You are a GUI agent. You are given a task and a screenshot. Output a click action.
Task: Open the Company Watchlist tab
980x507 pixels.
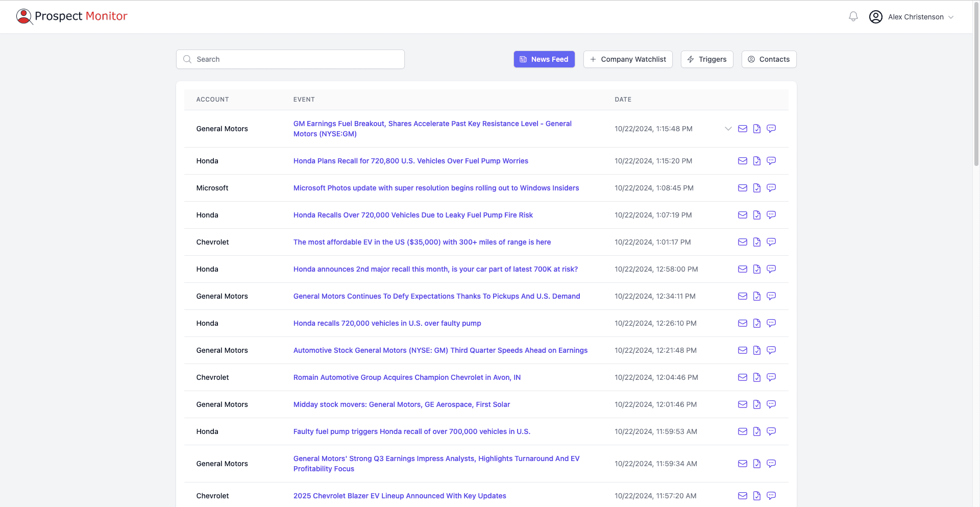click(628, 59)
